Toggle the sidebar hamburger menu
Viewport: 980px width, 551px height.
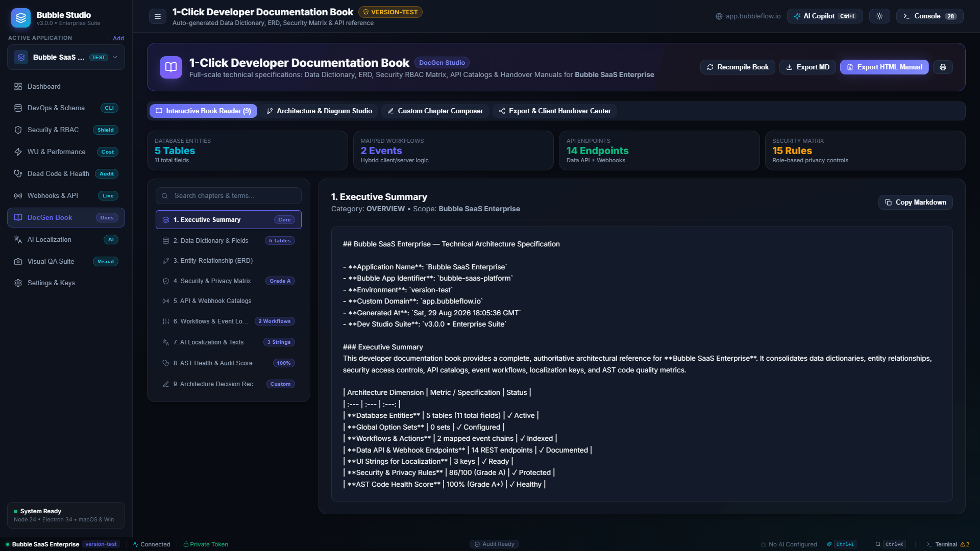click(158, 16)
